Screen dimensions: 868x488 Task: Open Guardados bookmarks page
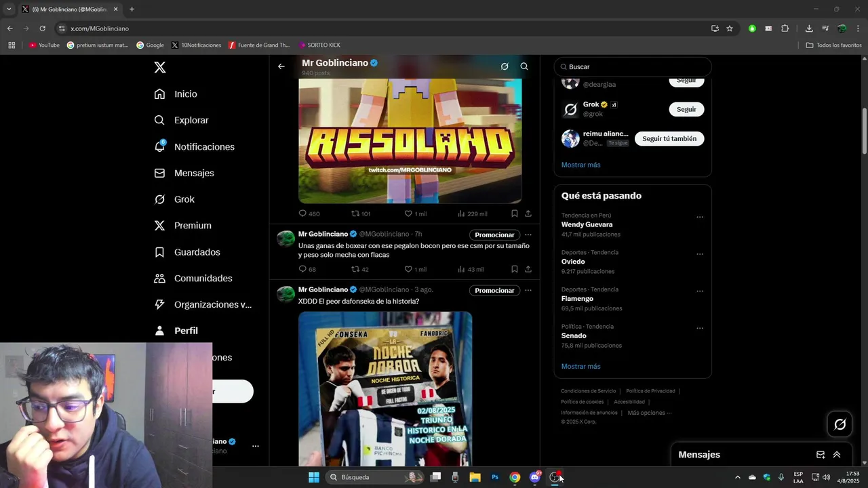[187, 252]
